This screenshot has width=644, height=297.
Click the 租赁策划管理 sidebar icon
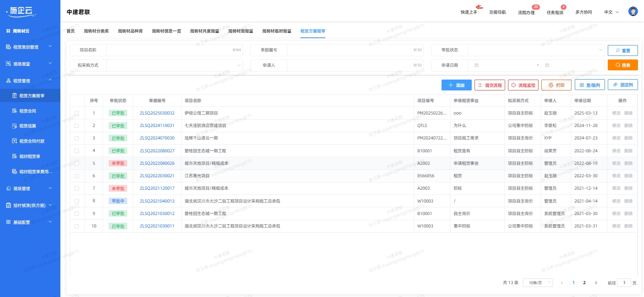coord(8,47)
